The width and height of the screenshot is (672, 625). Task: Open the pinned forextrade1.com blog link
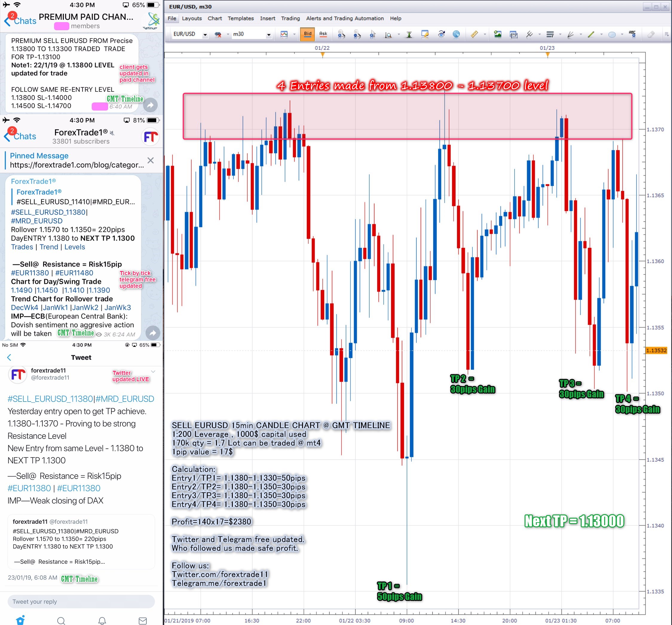tap(77, 165)
